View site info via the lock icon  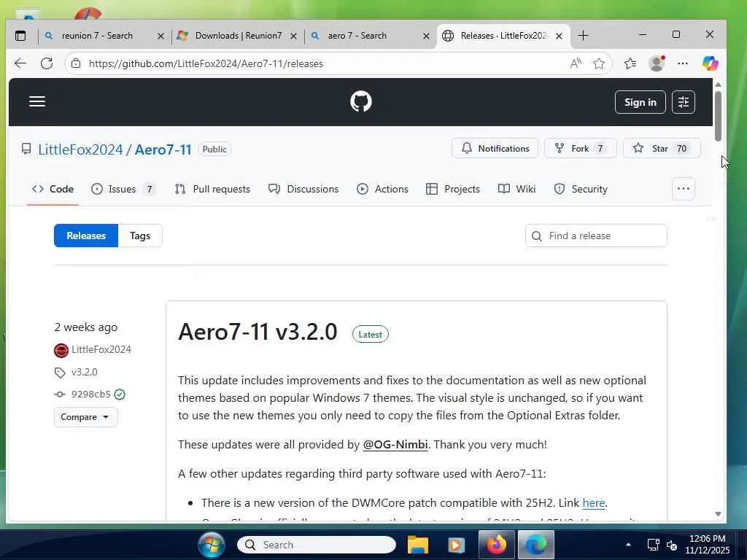click(76, 63)
